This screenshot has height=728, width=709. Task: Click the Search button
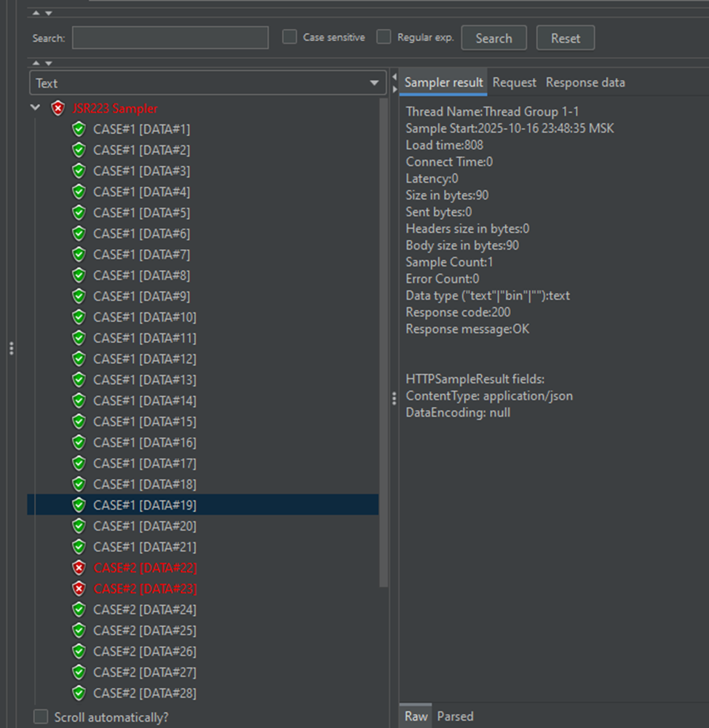(x=494, y=38)
